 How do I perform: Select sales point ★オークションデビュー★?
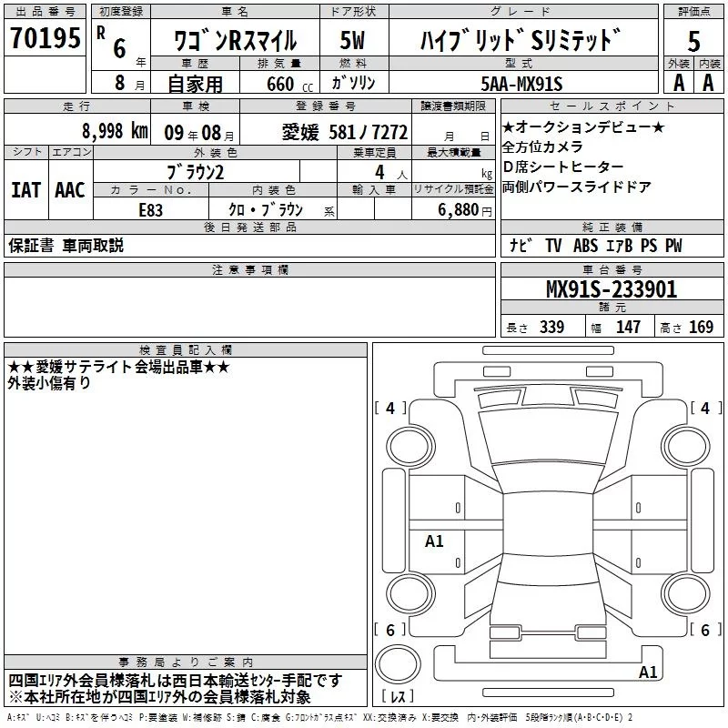point(583,126)
